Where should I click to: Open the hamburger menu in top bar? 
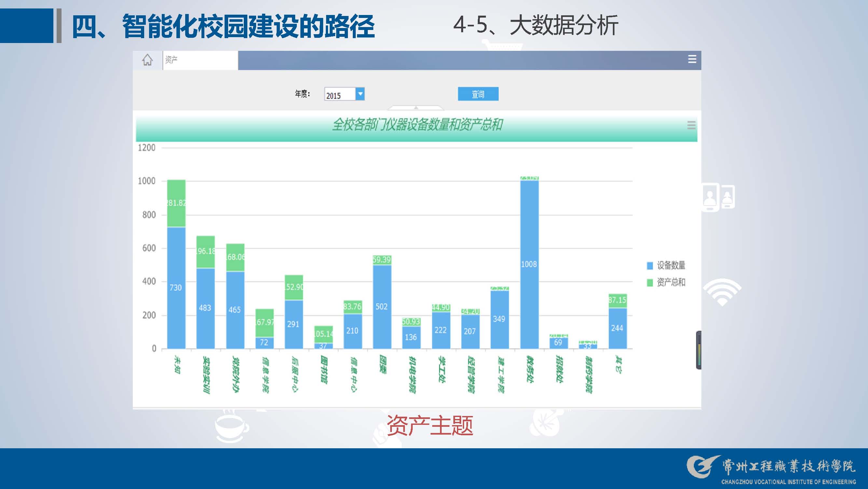point(692,59)
